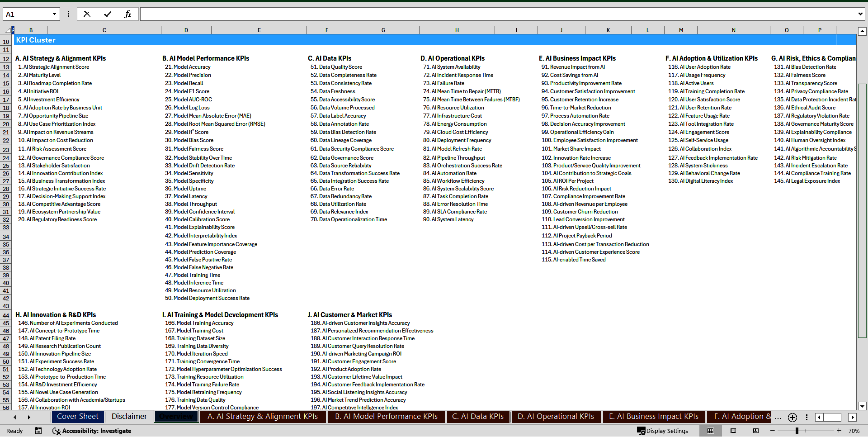Switch to Page Layout view
This screenshot has height=437, width=868.
[733, 431]
